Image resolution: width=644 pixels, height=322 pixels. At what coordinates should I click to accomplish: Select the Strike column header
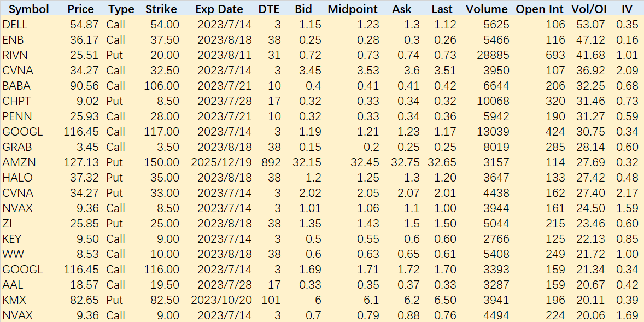[x=161, y=9]
